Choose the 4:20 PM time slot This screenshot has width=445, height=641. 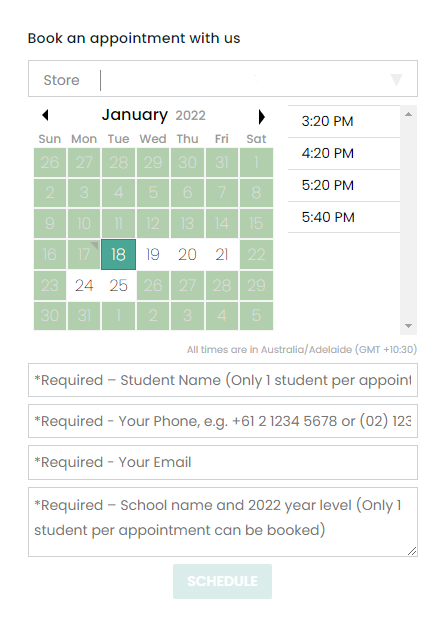344,153
